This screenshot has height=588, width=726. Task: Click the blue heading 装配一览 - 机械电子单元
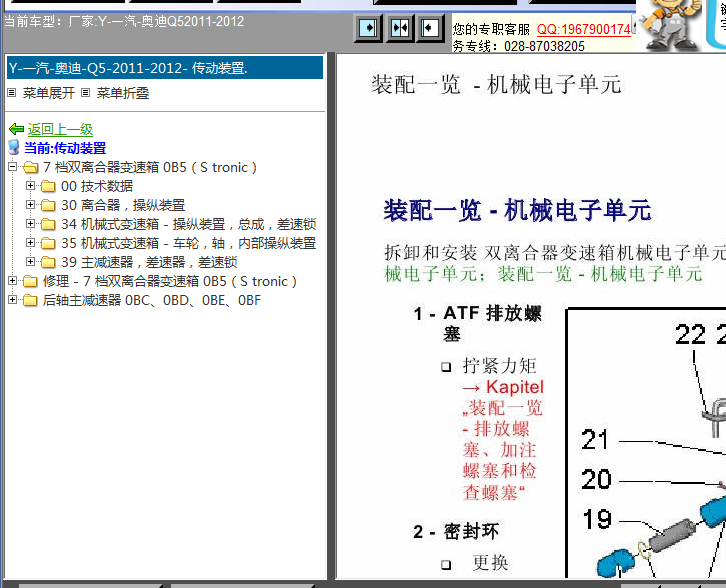pos(518,211)
